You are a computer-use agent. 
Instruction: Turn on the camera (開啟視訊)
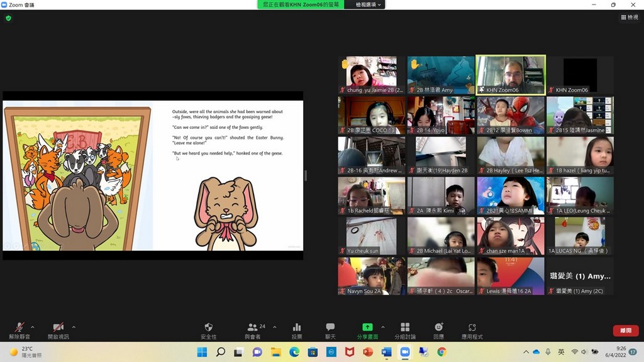tap(58, 331)
